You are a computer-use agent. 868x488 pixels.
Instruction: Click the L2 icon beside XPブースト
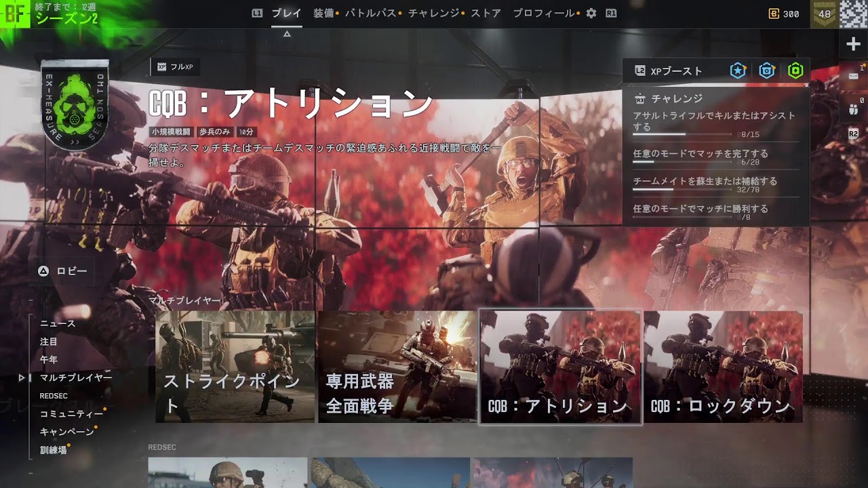click(639, 70)
